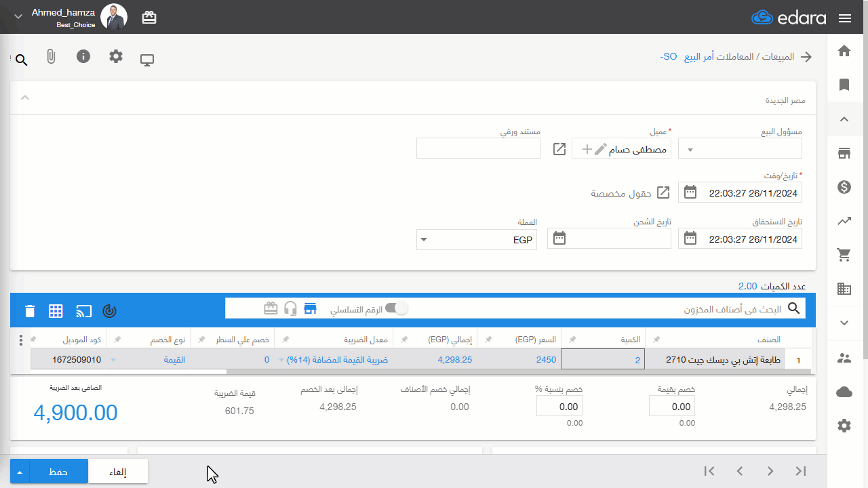Click the cast screen icon in items toolbar
Image resolution: width=868 pixels, height=488 pixels.
83,311
